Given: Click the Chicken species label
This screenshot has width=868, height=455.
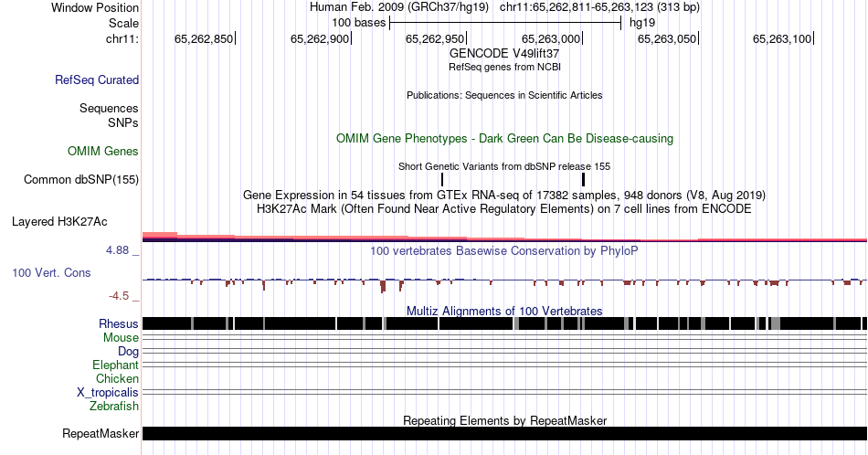Looking at the screenshot, I should point(117,378).
